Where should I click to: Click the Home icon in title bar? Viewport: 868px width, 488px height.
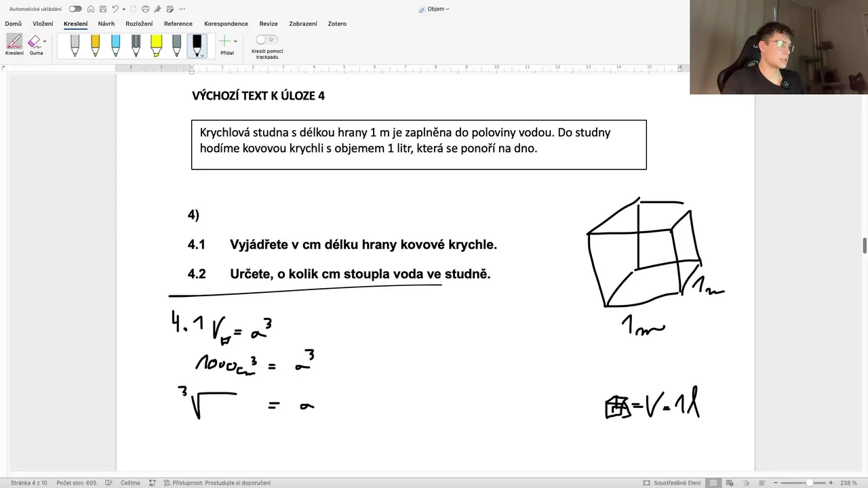(91, 9)
